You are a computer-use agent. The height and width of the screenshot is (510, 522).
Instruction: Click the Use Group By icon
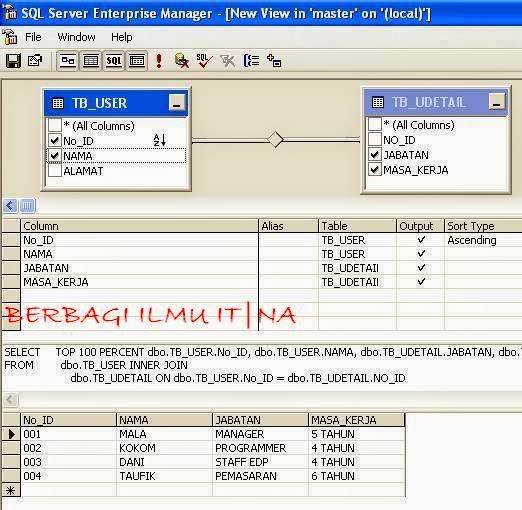pyautogui.click(x=252, y=61)
